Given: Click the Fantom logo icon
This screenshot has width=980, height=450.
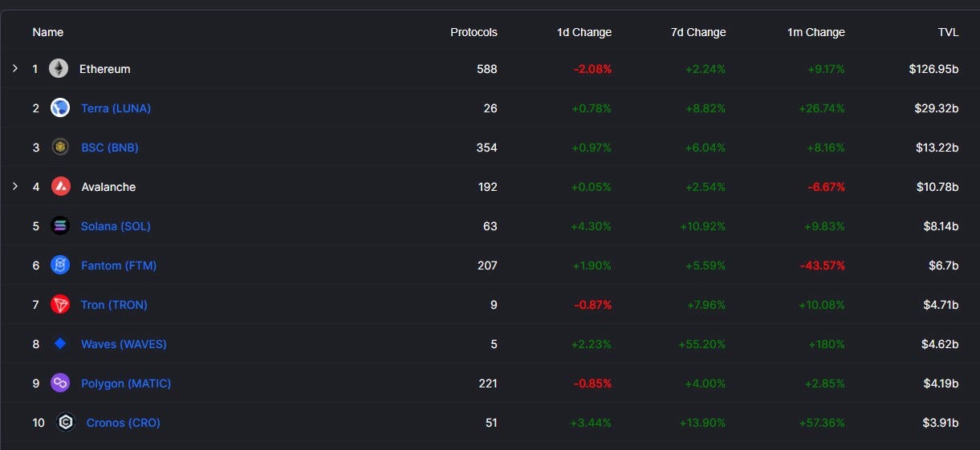Looking at the screenshot, I should (x=60, y=265).
